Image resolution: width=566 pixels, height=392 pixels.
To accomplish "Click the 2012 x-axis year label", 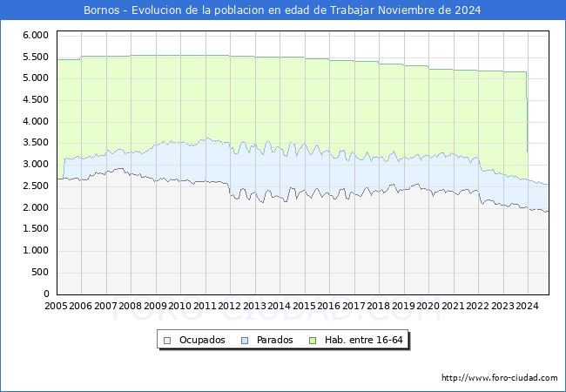I will pos(230,306).
